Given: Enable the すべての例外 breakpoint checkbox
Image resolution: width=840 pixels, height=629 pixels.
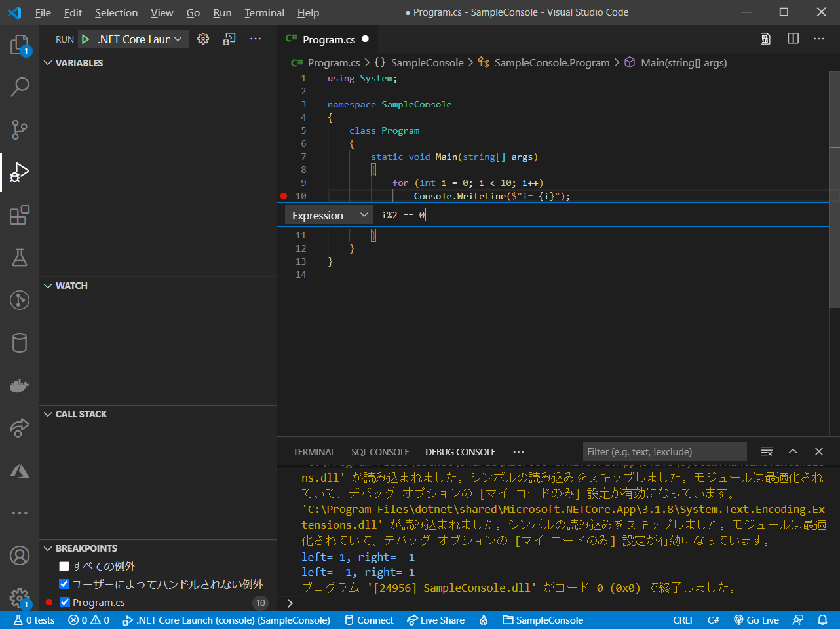Looking at the screenshot, I should coord(64,566).
